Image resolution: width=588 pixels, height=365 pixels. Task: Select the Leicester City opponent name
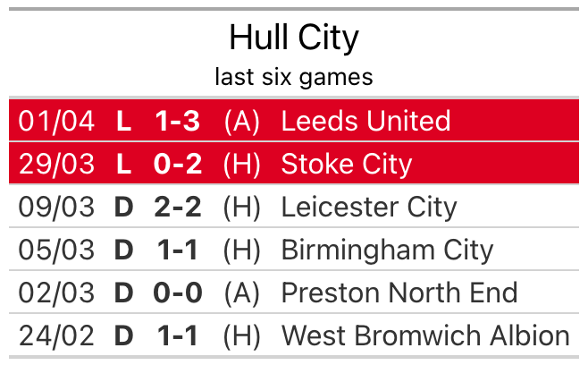point(369,207)
